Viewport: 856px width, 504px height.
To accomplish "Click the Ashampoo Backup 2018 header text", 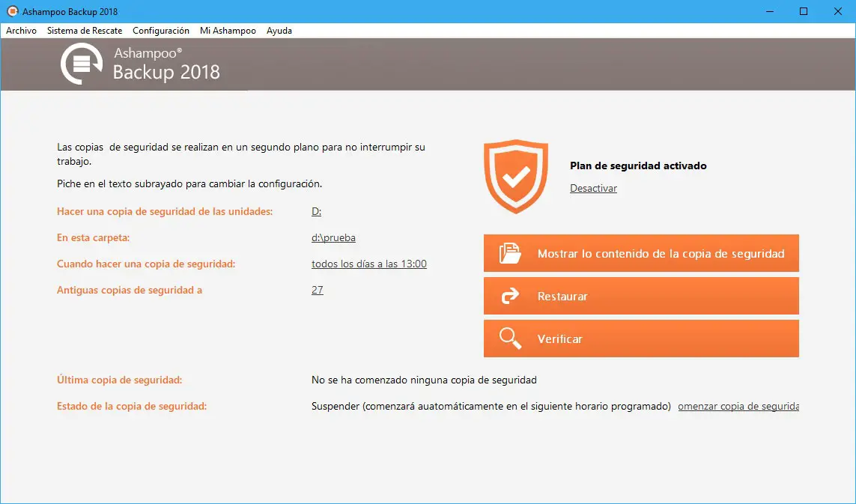I will tap(166, 64).
